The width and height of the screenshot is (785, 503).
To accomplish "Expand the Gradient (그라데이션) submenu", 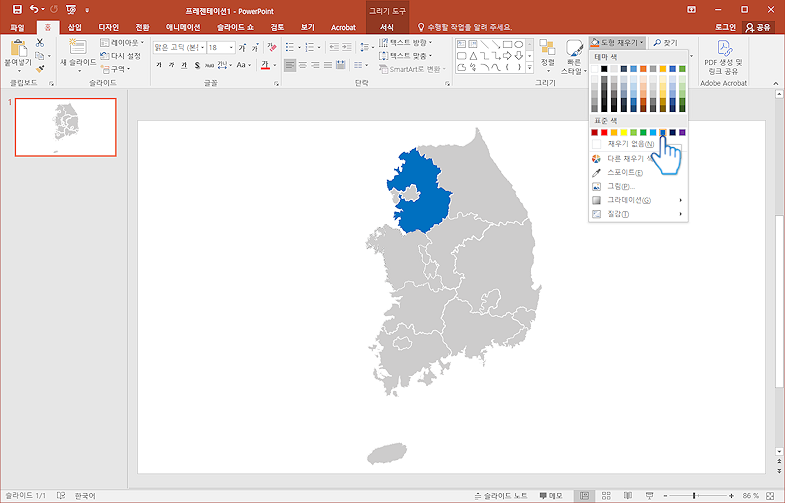I will pyautogui.click(x=638, y=200).
